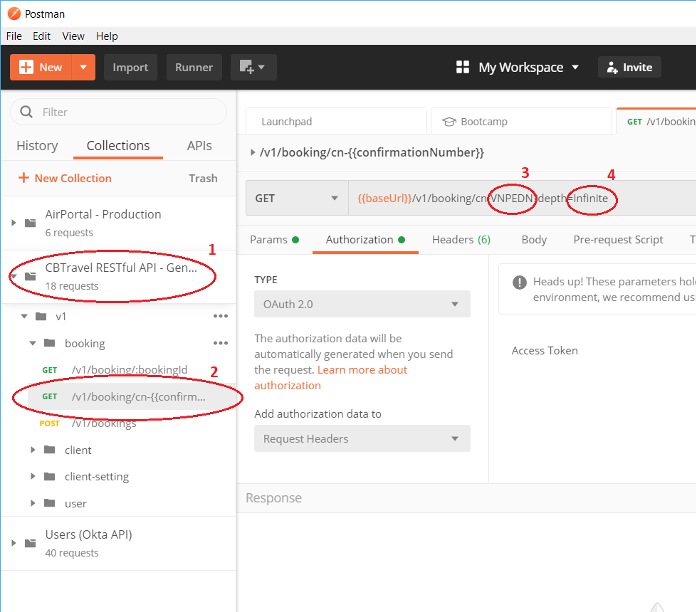The height and width of the screenshot is (612, 696).
Task: Click the CBTravel RESTful API folder icon
Action: (30, 276)
